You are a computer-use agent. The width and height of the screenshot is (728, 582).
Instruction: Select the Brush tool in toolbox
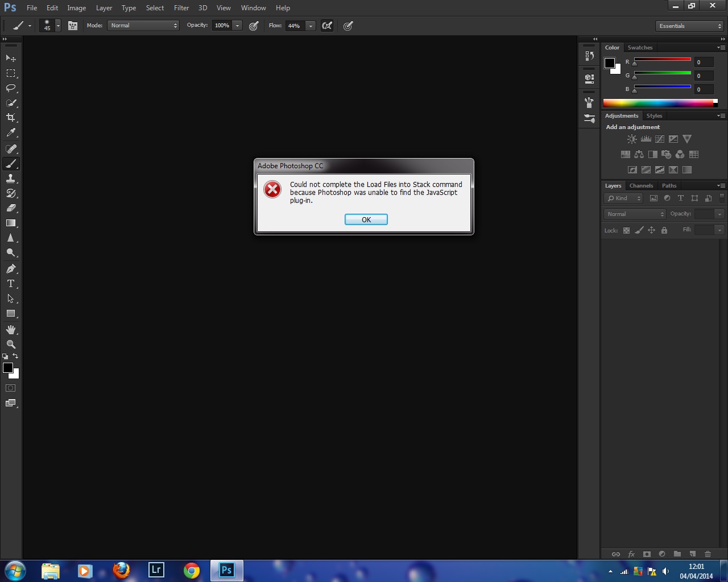(x=11, y=164)
